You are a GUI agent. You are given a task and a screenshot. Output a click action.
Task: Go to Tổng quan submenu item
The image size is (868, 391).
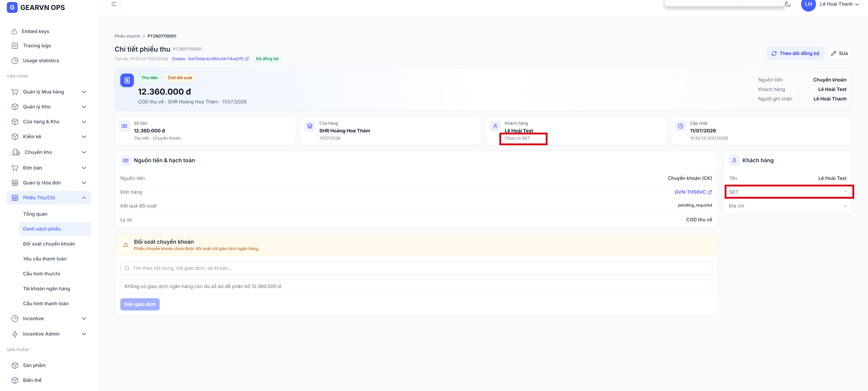coord(35,214)
